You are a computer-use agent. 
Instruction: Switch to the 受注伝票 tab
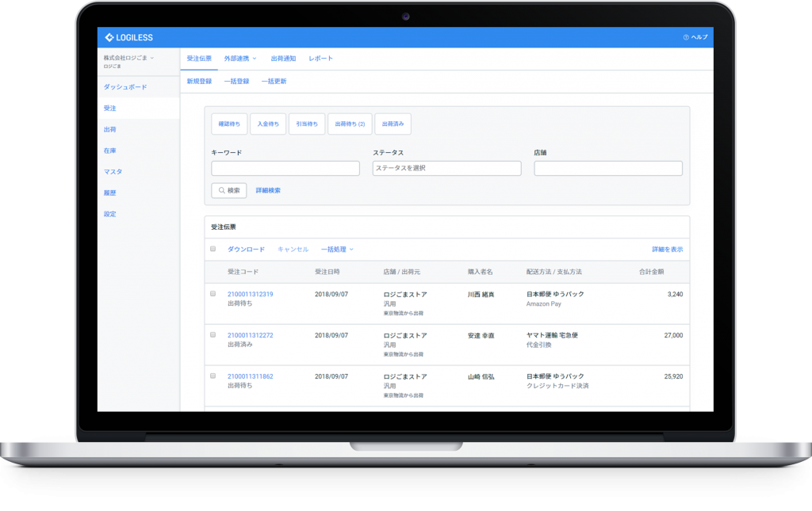(x=199, y=59)
